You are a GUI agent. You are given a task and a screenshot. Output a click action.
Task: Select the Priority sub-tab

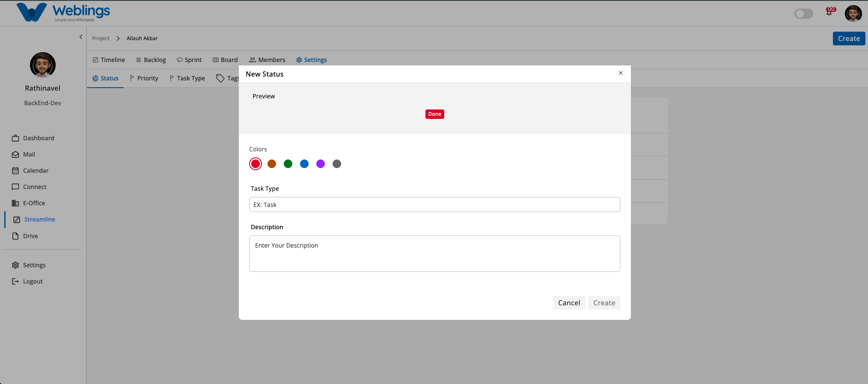[x=144, y=78]
